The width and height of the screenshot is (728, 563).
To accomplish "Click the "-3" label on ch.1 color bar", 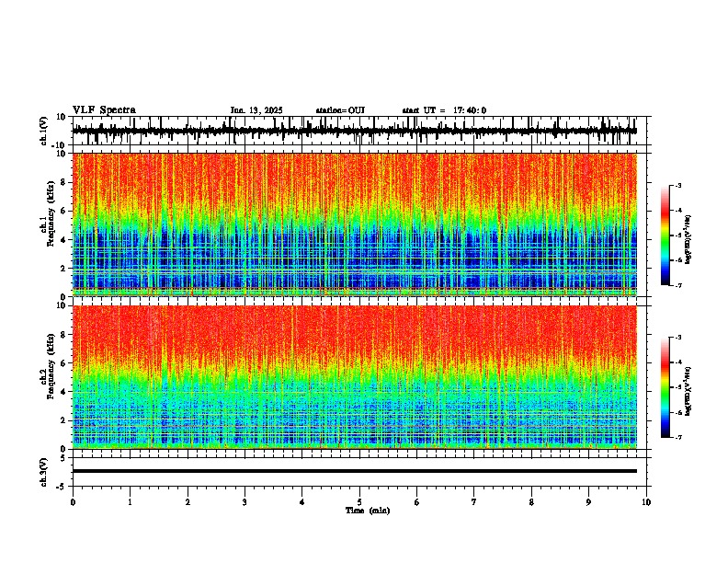I will [x=678, y=186].
